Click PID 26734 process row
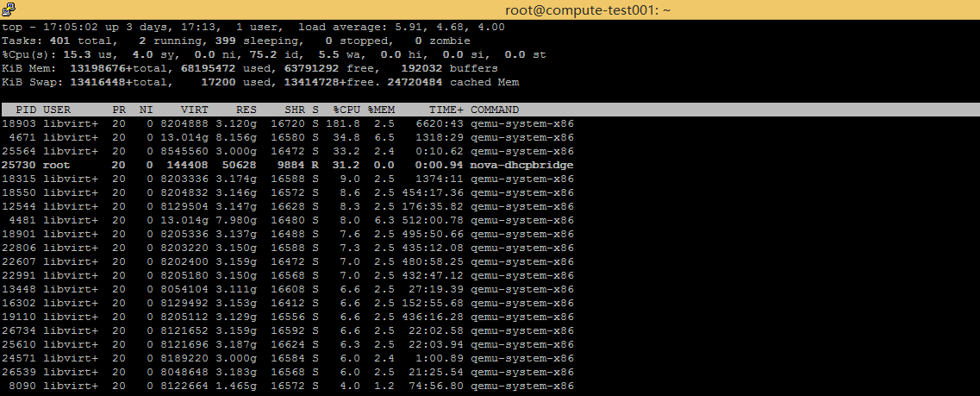Image resolution: width=980 pixels, height=396 pixels. (288, 330)
